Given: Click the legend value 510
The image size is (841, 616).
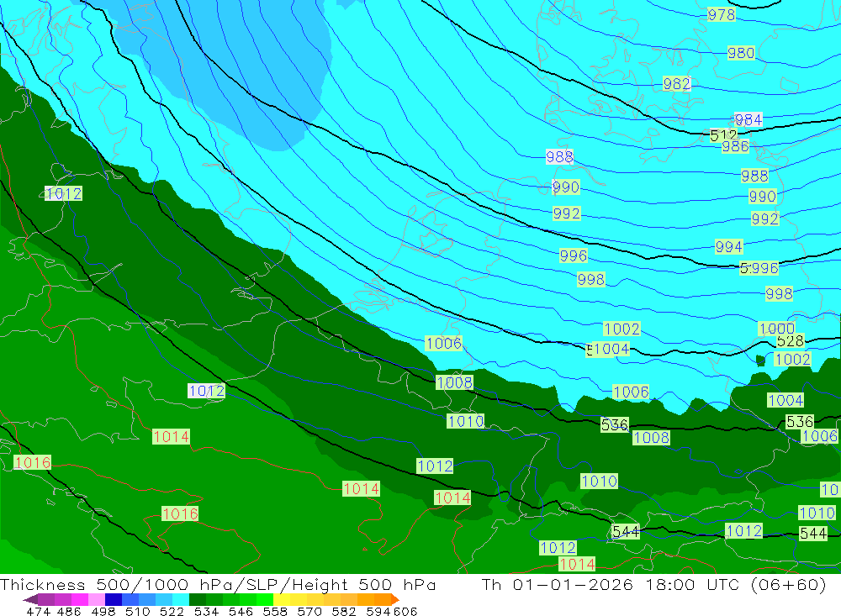Looking at the screenshot, I should pyautogui.click(x=137, y=611).
